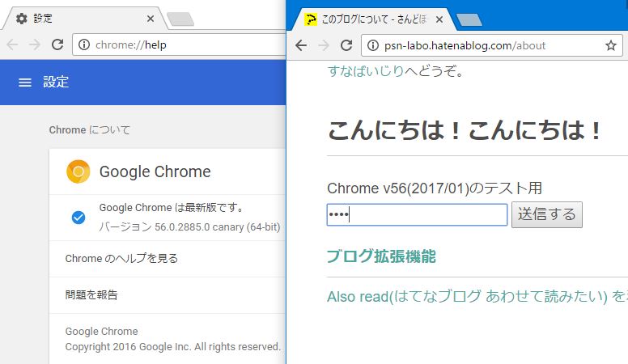The height and width of the screenshot is (364, 628).
Task: Click the 送信する button
Action: point(547,214)
